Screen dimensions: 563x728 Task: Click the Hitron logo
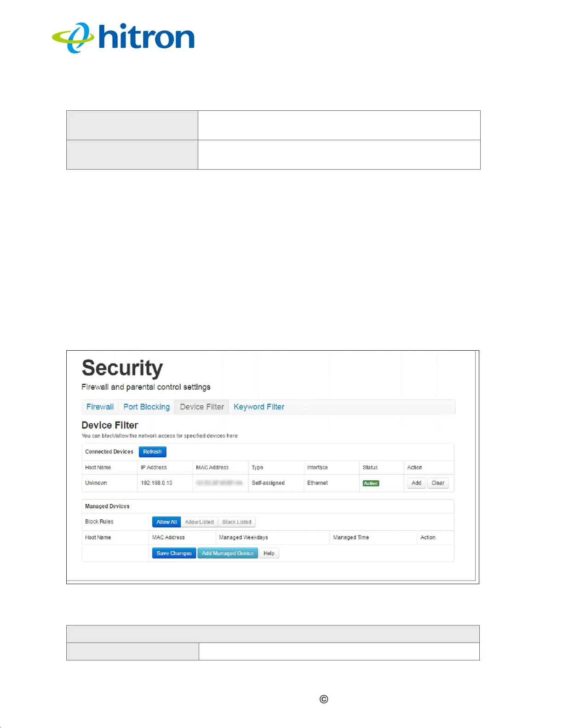[123, 38]
